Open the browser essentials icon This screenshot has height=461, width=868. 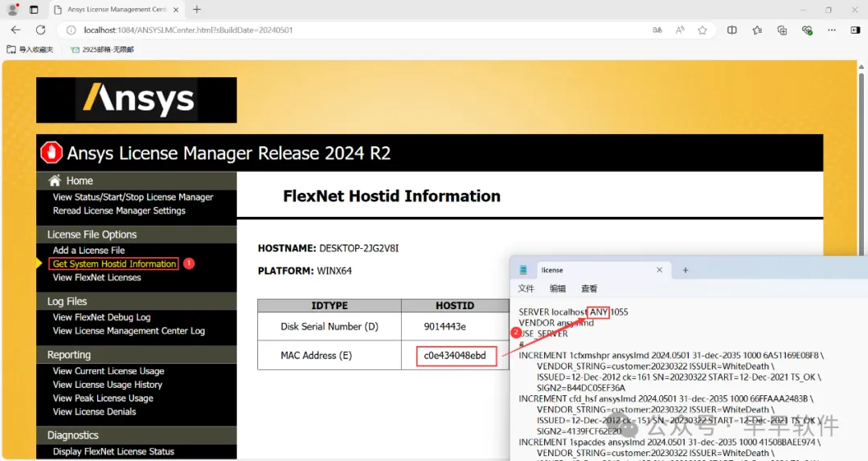point(807,30)
